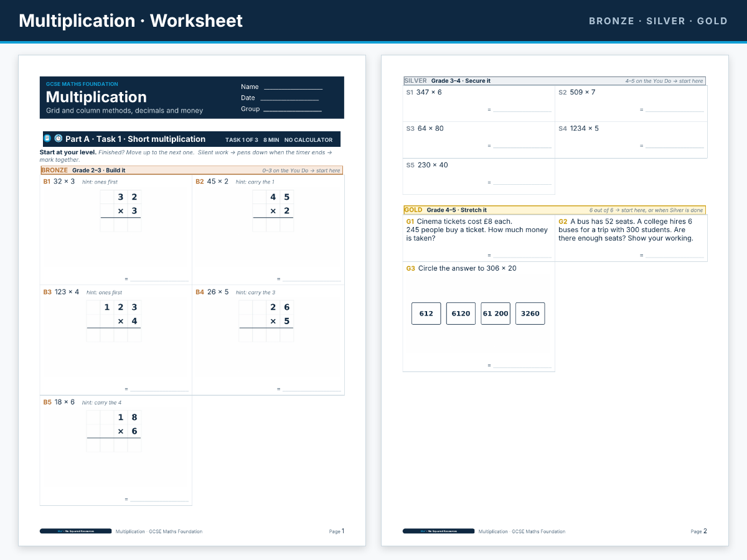
Task: Click question text "45 × 2"
Action: point(218,182)
